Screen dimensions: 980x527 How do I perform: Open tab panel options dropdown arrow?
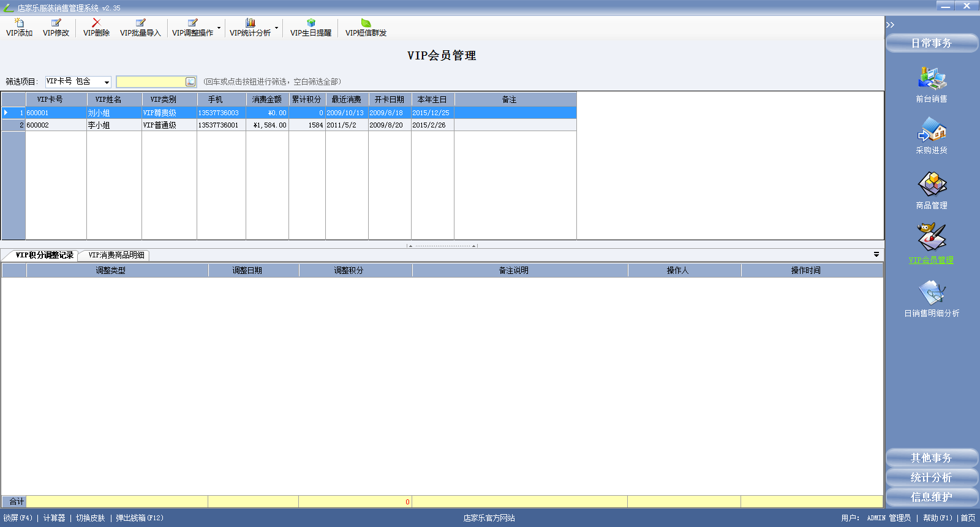[x=876, y=254]
